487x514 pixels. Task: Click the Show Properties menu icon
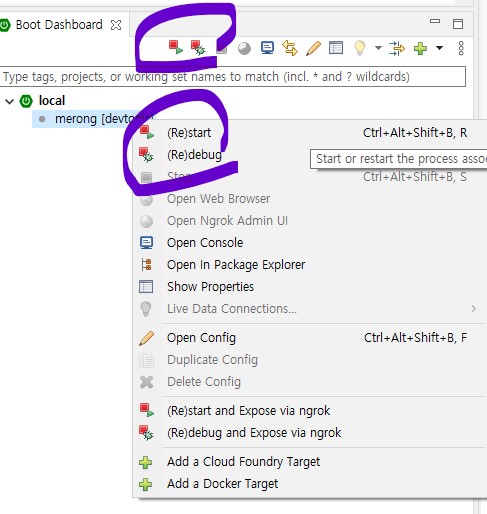coord(146,287)
